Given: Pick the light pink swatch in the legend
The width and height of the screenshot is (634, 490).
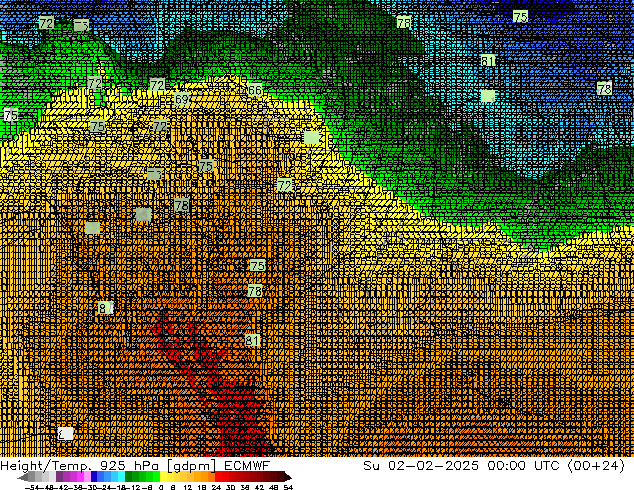Looking at the screenshot, I should (x=87, y=477).
